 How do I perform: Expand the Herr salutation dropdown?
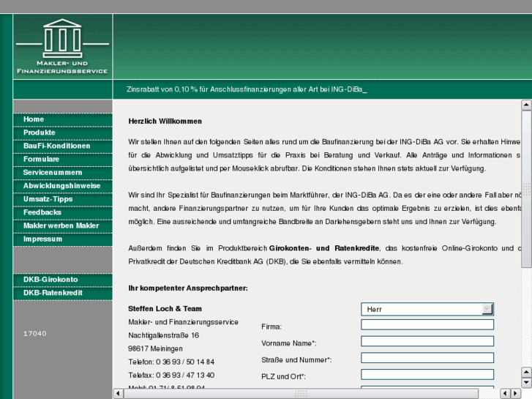click(x=427, y=310)
